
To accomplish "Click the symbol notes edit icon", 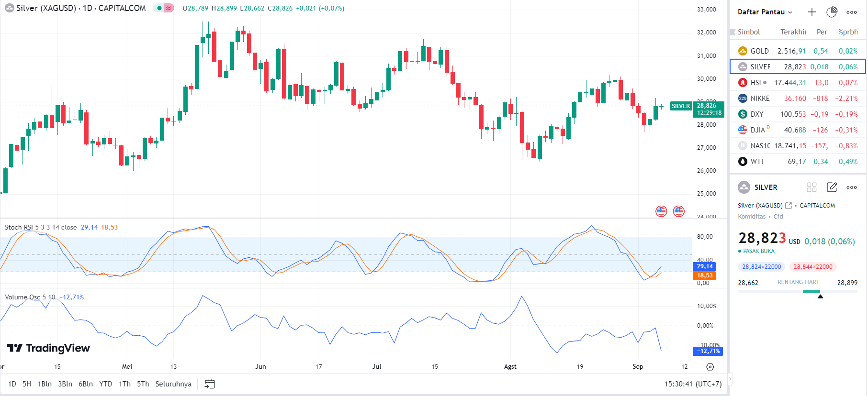I will click(x=832, y=187).
